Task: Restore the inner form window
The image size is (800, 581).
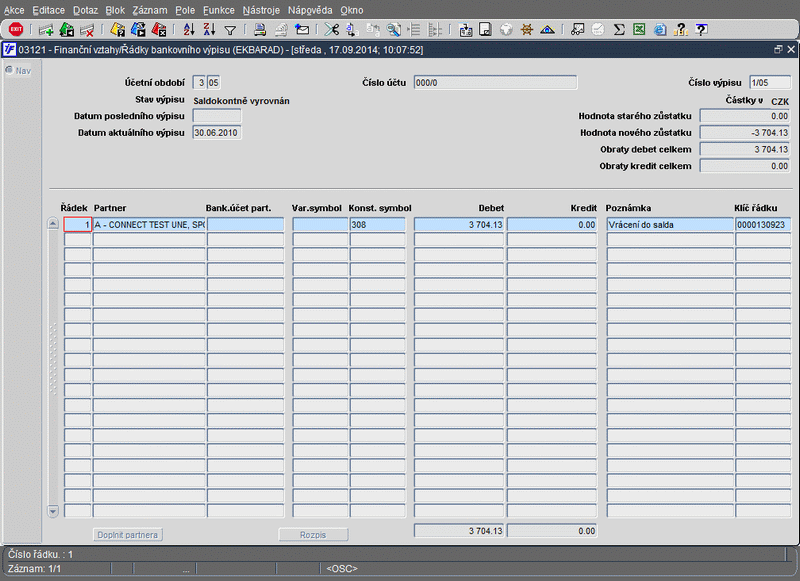Action: point(778,49)
